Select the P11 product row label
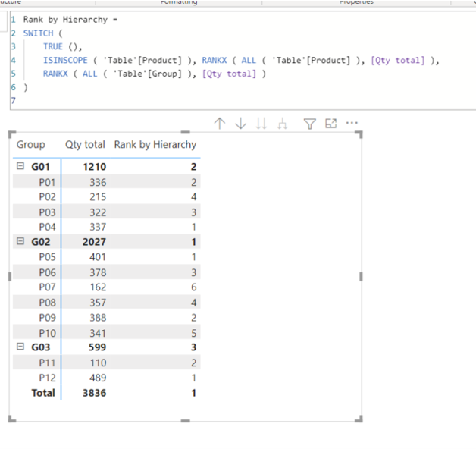Screen dimensions: 476x449 point(47,363)
